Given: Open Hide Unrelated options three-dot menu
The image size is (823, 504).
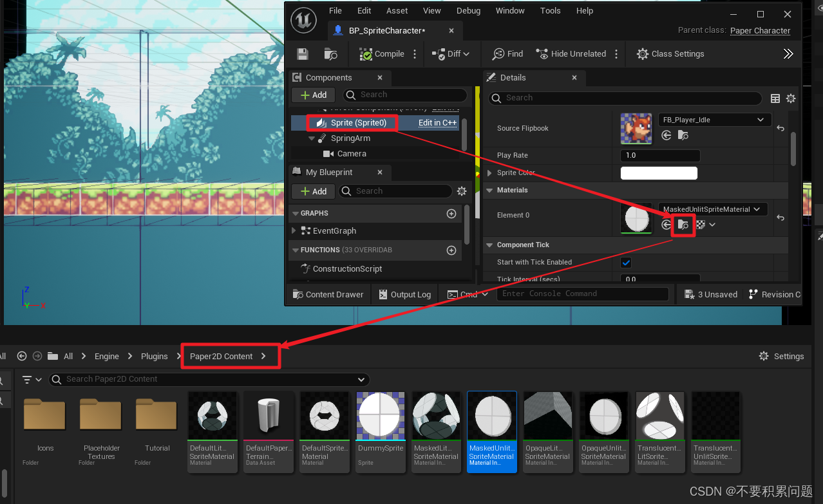Looking at the screenshot, I should tap(616, 54).
